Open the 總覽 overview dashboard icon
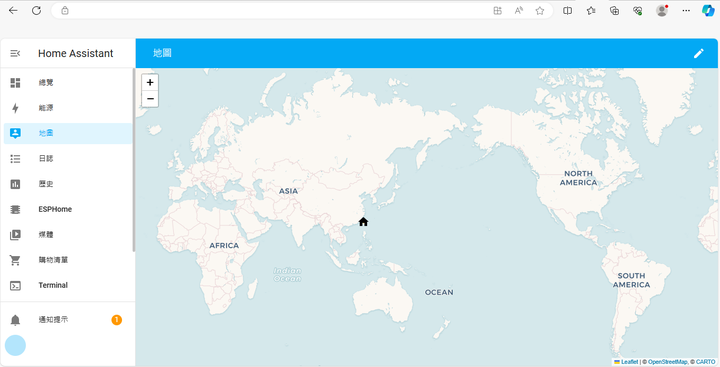The image size is (720, 367). point(15,83)
